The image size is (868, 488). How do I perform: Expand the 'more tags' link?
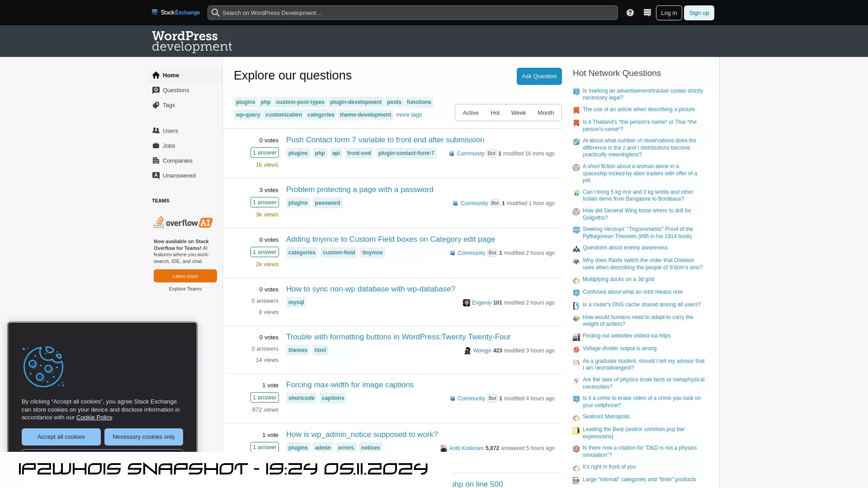[x=409, y=115]
